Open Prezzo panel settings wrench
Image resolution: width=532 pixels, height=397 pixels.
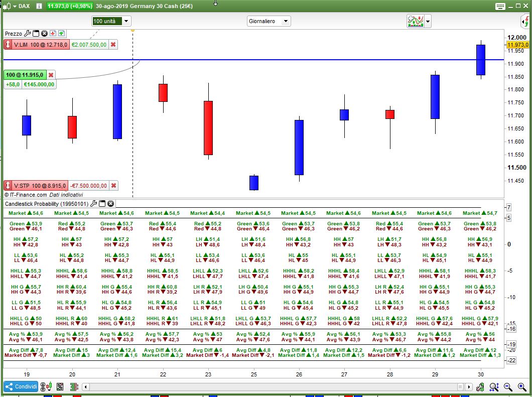(x=28, y=33)
